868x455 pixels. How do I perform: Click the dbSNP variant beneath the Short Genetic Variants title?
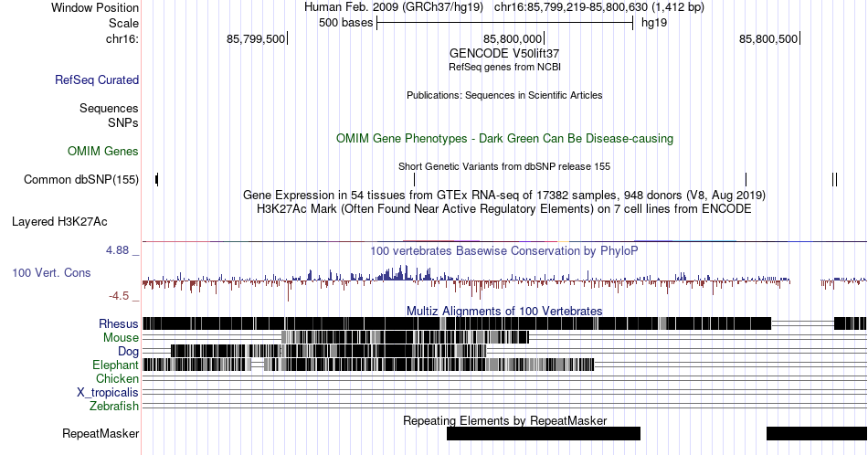pyautogui.click(x=414, y=179)
